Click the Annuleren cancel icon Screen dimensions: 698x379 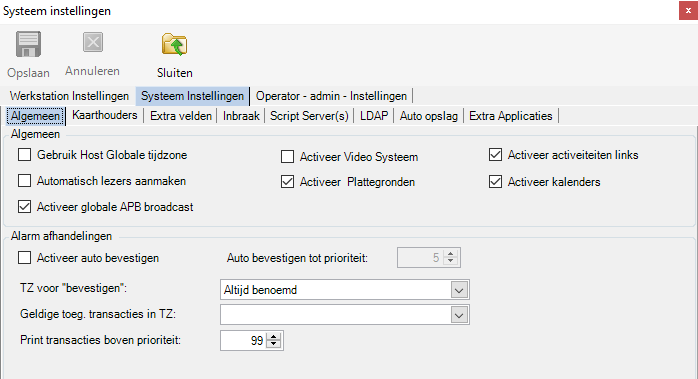click(93, 42)
